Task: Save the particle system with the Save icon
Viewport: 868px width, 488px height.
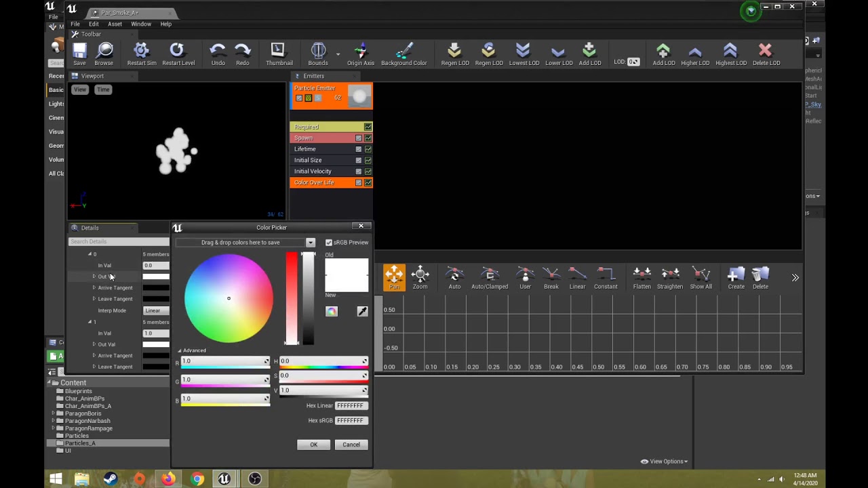Action: click(x=79, y=54)
